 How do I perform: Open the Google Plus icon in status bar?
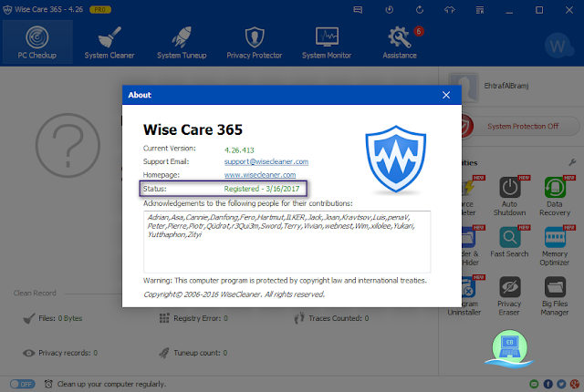tap(575, 384)
